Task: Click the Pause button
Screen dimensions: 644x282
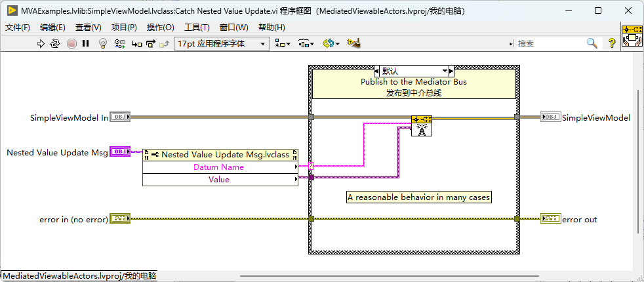Action: [x=85, y=43]
